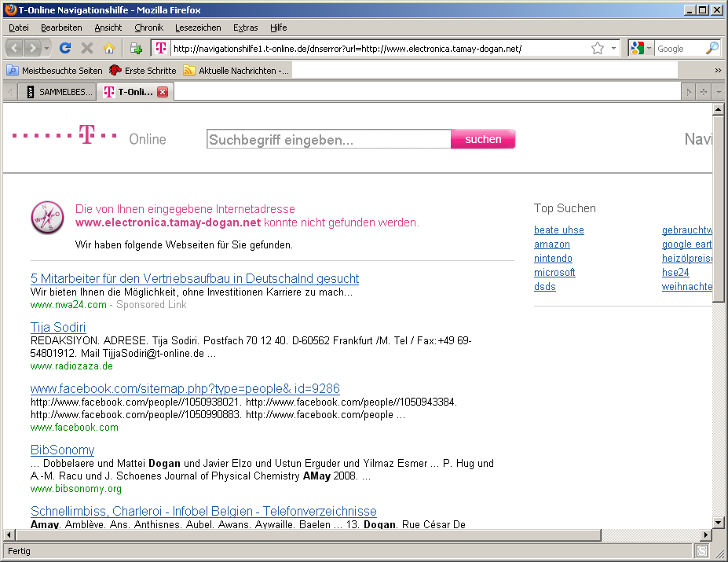
Task: Click into the Google search box
Action: coord(679,49)
